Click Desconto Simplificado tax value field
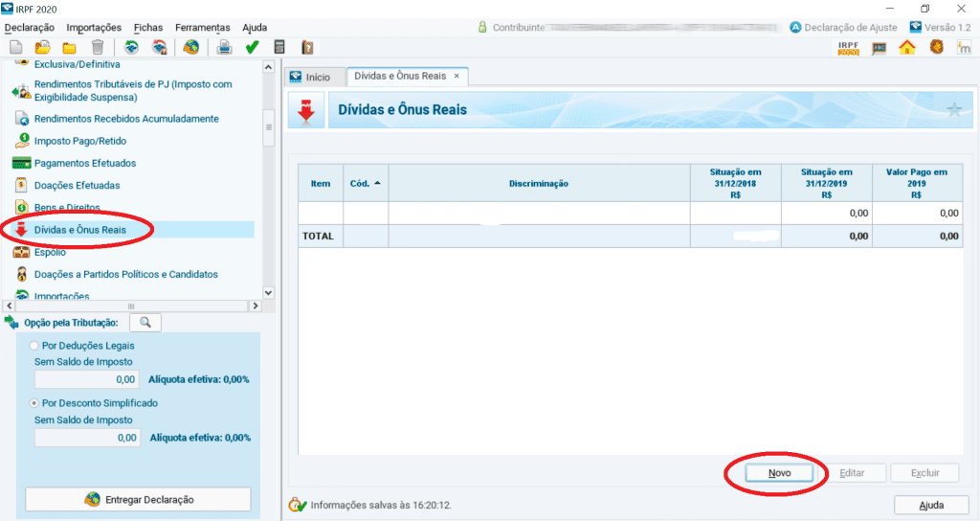Viewport: 980px width, 521px height. pyautogui.click(x=87, y=438)
